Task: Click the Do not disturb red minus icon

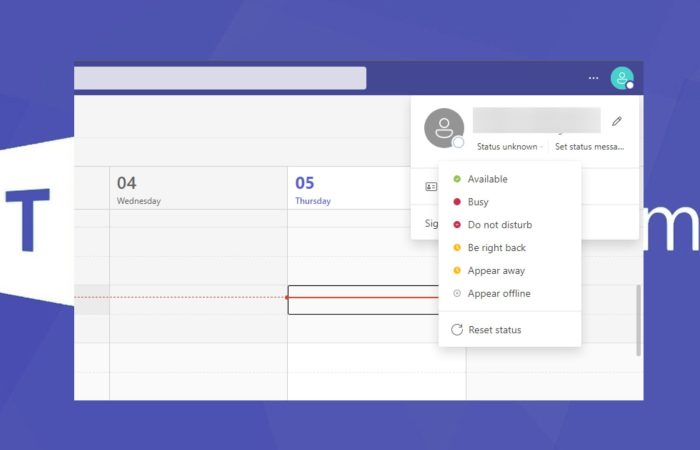Action: point(457,225)
